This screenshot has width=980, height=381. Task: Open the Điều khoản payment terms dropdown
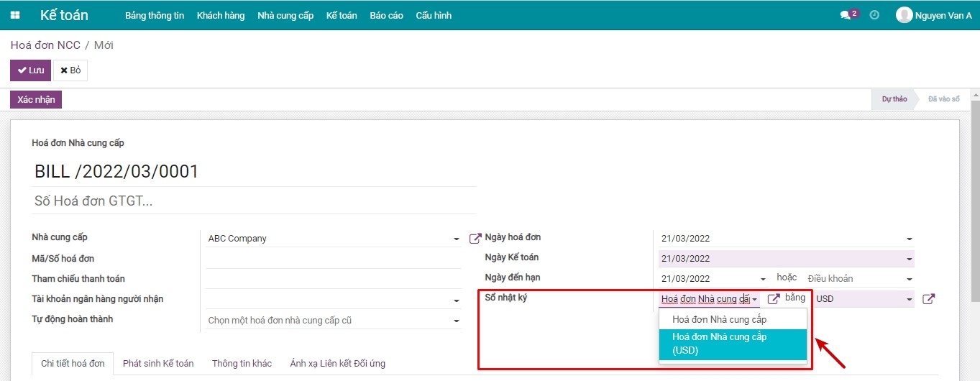pos(909,279)
